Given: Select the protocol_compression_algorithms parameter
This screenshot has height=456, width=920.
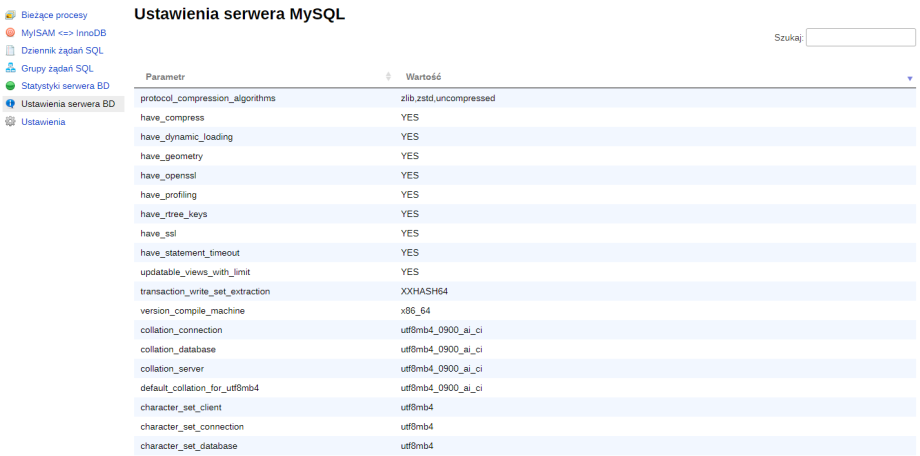Looking at the screenshot, I should (208, 99).
